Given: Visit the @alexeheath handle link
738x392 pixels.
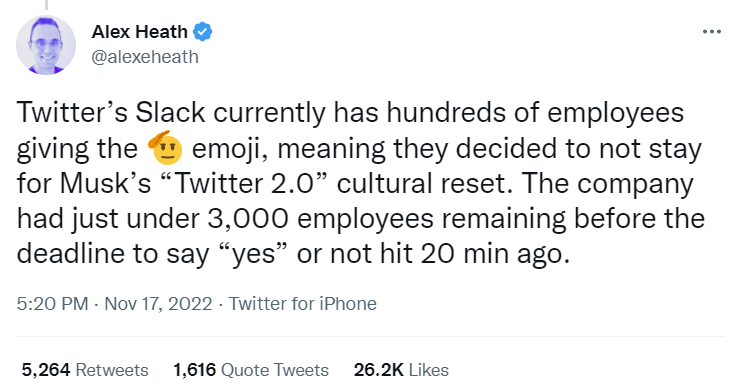Looking at the screenshot, I should click(145, 57).
